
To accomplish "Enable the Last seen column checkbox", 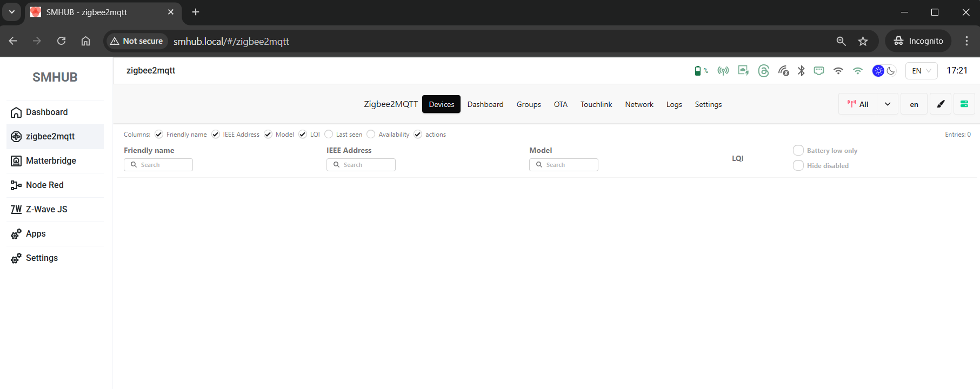I will pos(329,135).
